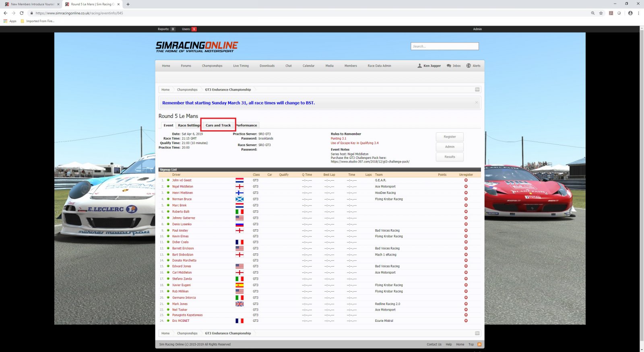Image resolution: width=644 pixels, height=352 pixels.
Task: Click the browser zoom magnifier icon
Action: [592, 13]
